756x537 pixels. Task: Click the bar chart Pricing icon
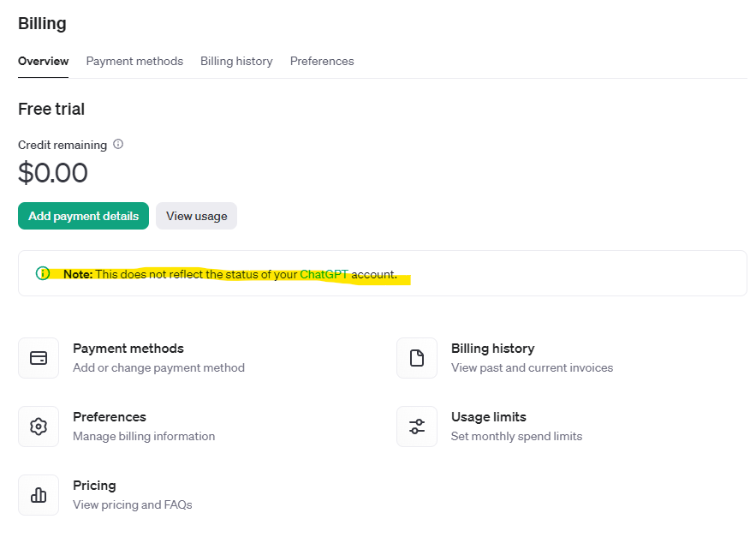pyautogui.click(x=39, y=495)
